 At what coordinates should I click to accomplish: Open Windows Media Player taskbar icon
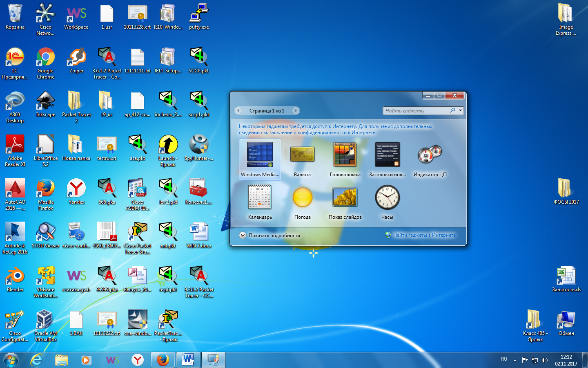coord(86,360)
